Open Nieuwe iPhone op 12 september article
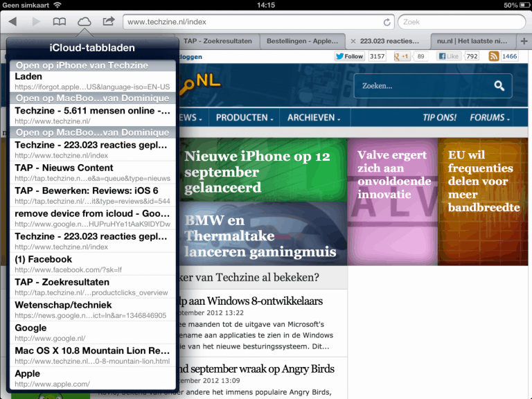 [263, 169]
